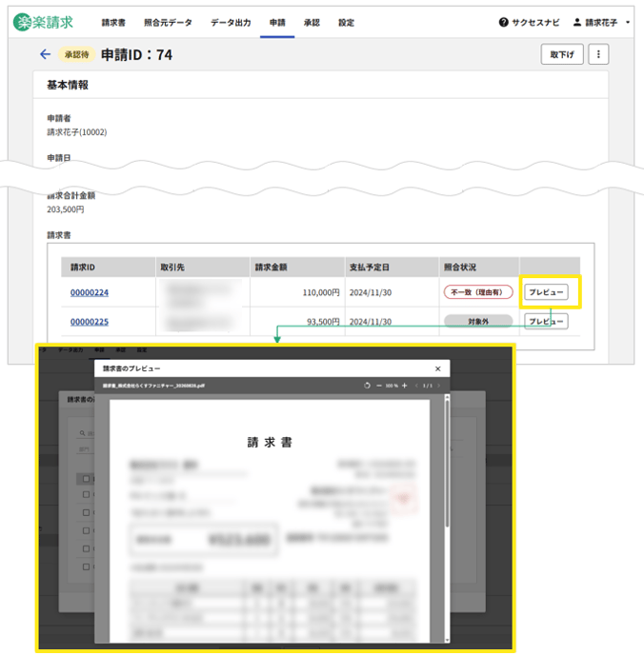Image resolution: width=644 pixels, height=655 pixels.
Task: Click the user profile icon for 請求花子
Action: click(x=577, y=22)
